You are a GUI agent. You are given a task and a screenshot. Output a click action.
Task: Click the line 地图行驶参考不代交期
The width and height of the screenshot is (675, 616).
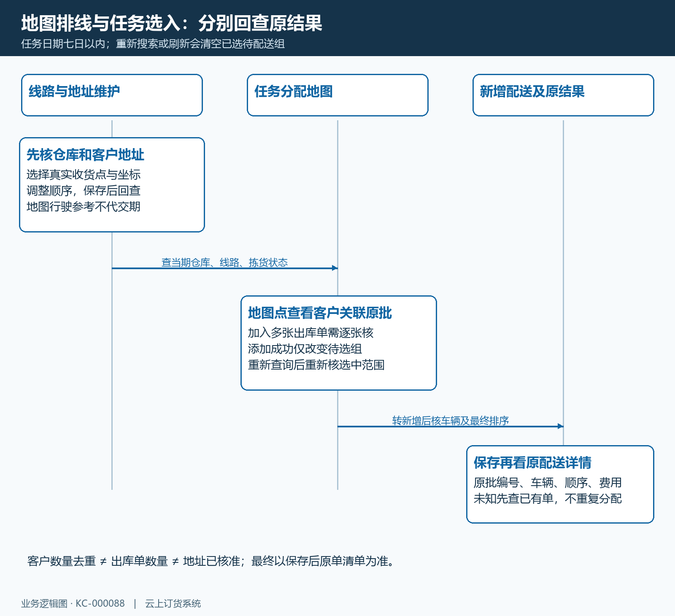point(84,207)
